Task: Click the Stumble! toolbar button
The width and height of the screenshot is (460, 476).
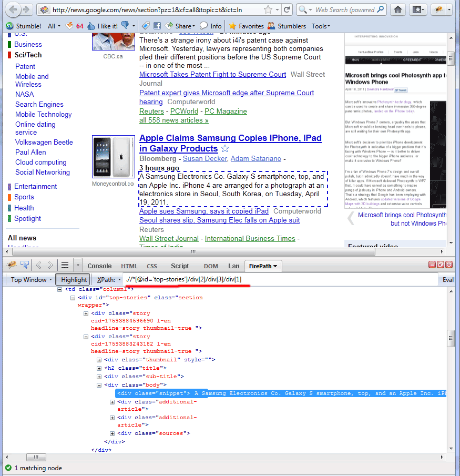Action: pyautogui.click(x=23, y=26)
